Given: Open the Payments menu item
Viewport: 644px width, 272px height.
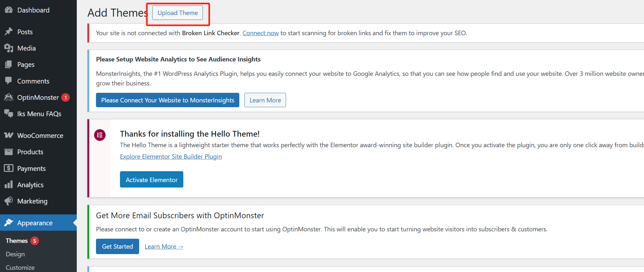Looking at the screenshot, I should (31, 169).
